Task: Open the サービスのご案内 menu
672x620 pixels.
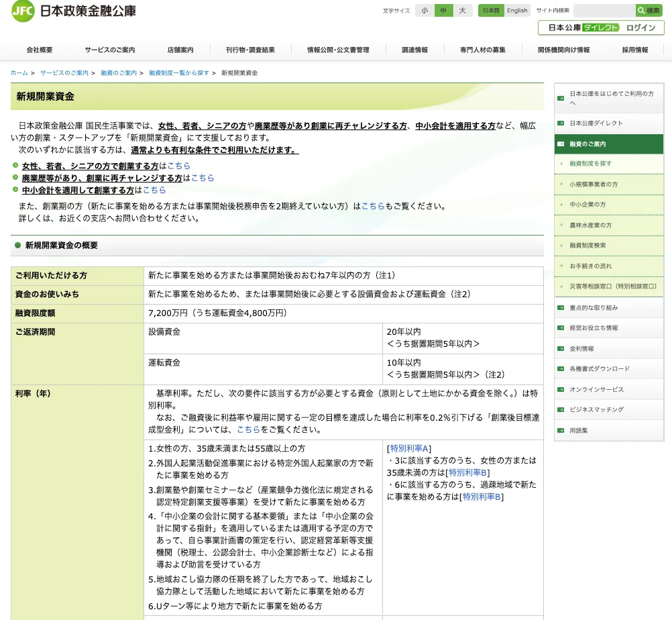Action: point(110,50)
